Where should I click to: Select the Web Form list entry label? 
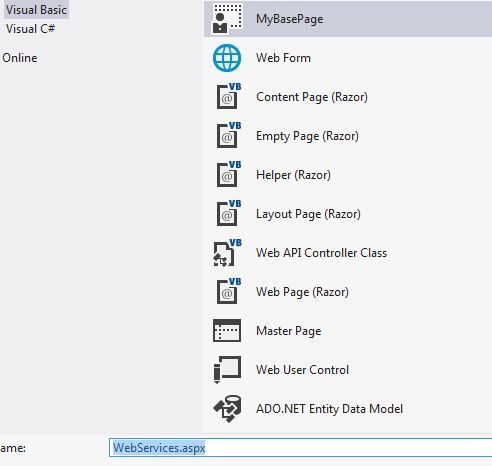pos(283,58)
